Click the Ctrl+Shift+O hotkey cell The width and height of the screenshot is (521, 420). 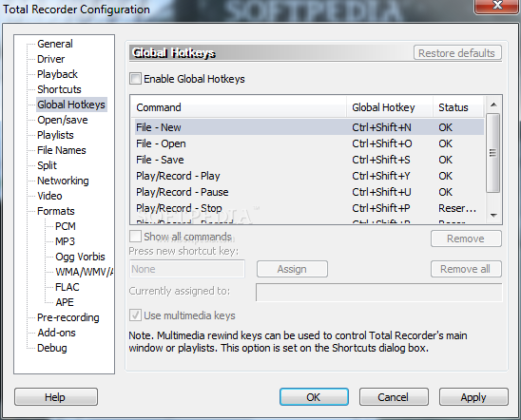point(382,143)
